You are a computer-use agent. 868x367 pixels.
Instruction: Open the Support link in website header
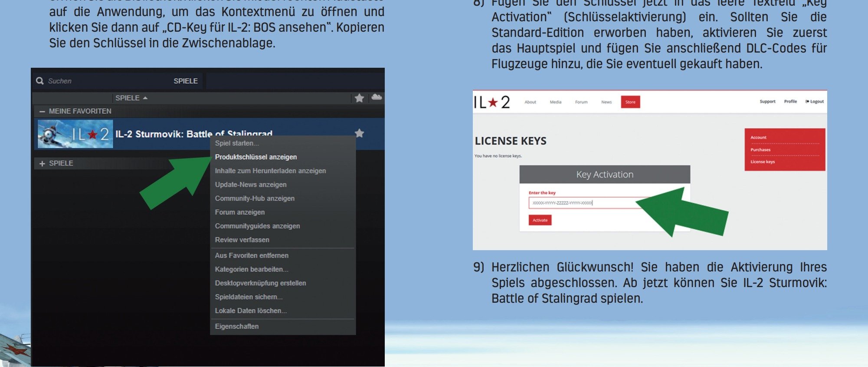[x=767, y=102]
